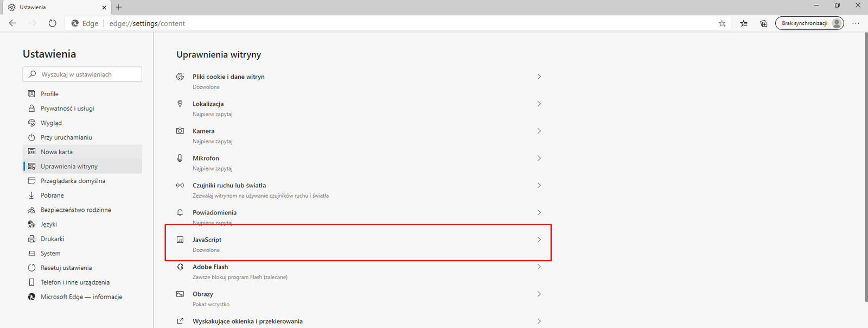Click the browser refresh icon
The width and height of the screenshot is (868, 328).
click(x=52, y=23)
